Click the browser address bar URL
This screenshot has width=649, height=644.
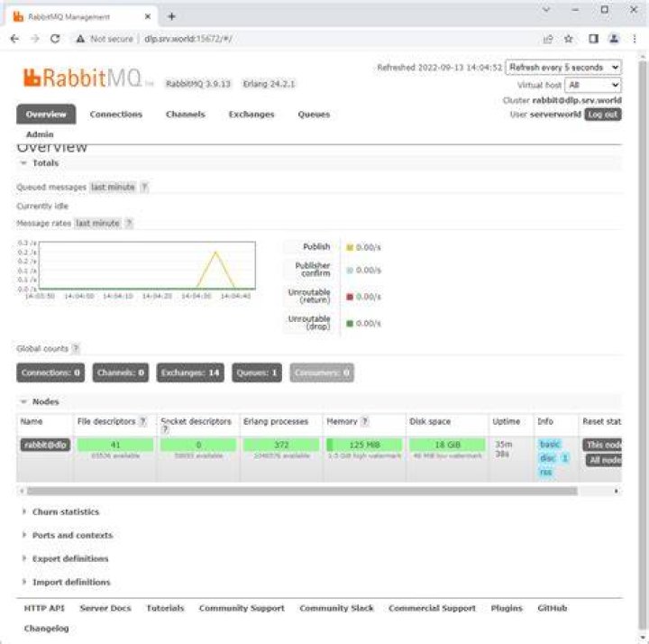point(188,39)
